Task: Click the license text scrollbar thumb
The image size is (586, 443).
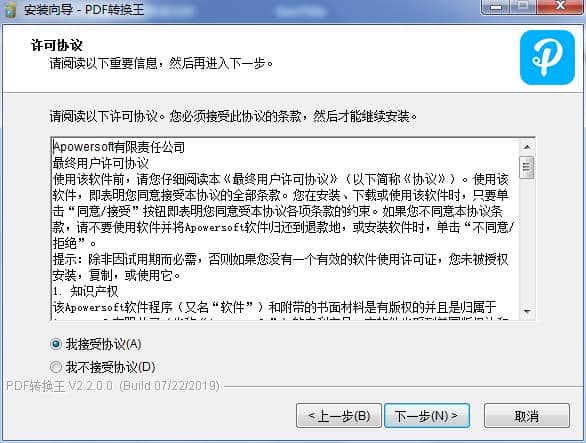Action: click(x=527, y=167)
